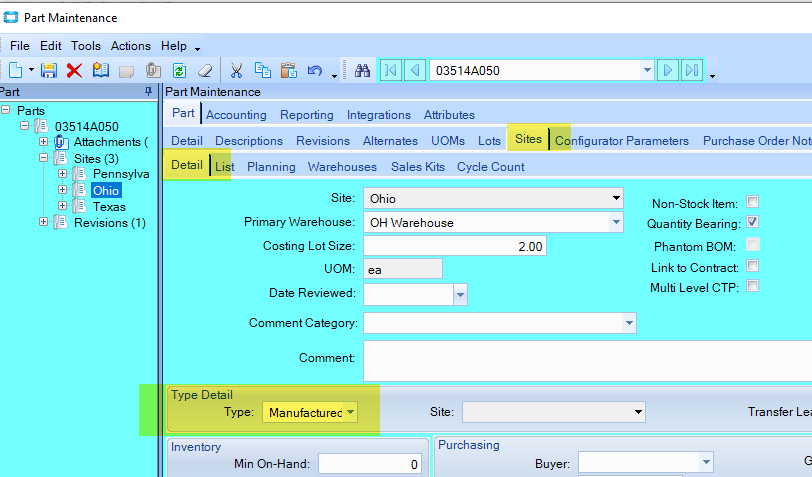Open the Comment Category dropdown
The image size is (812, 477).
pyautogui.click(x=629, y=323)
